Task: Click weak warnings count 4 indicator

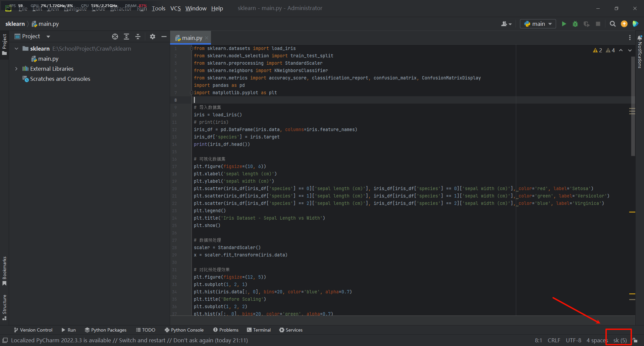Action: click(610, 50)
